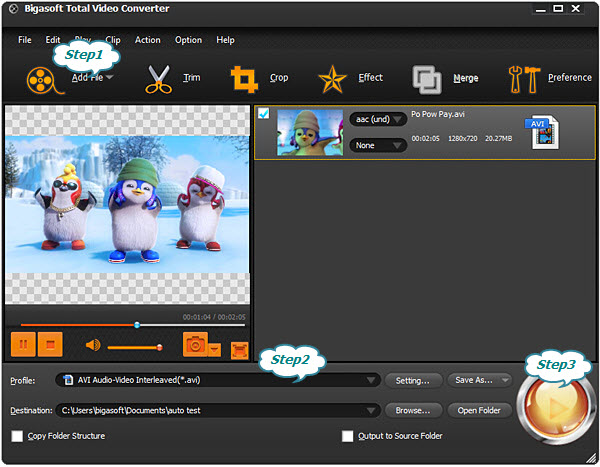
Task: Select the Po Pow Pay.avi file name
Action: tap(438, 114)
